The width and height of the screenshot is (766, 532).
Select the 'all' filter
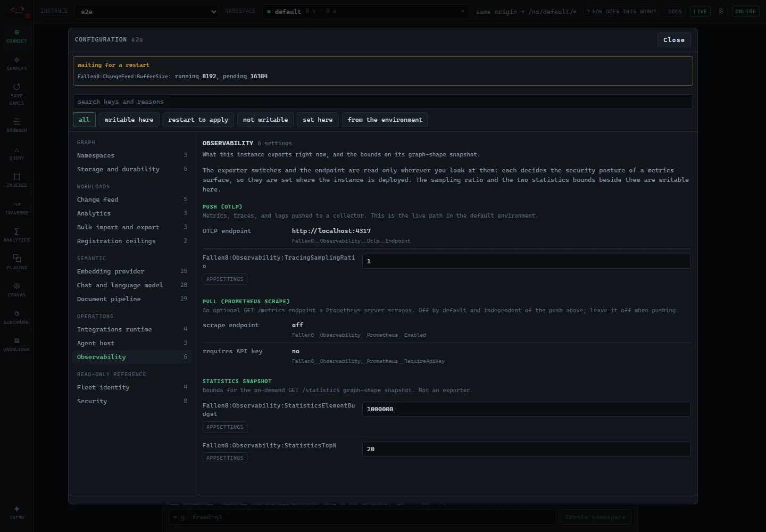tap(84, 120)
